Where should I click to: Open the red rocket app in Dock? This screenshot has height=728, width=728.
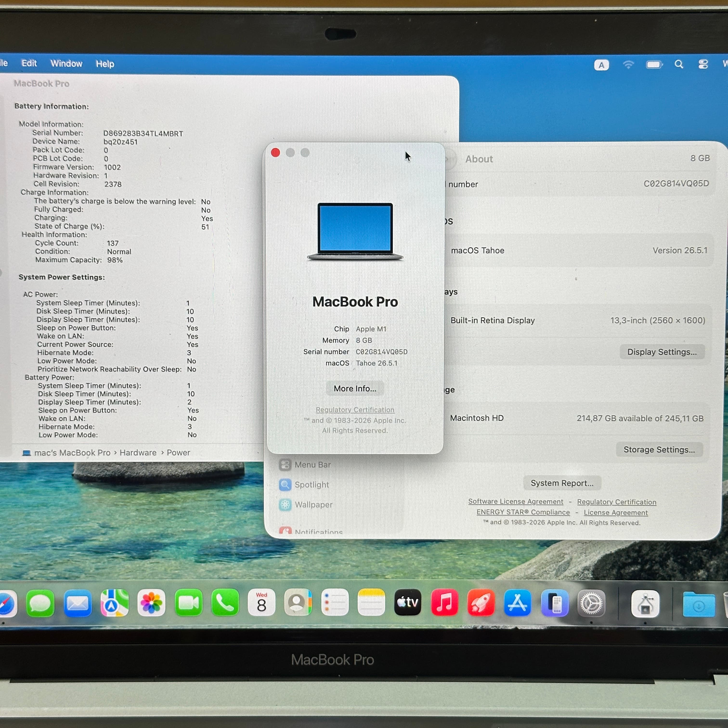(x=481, y=603)
